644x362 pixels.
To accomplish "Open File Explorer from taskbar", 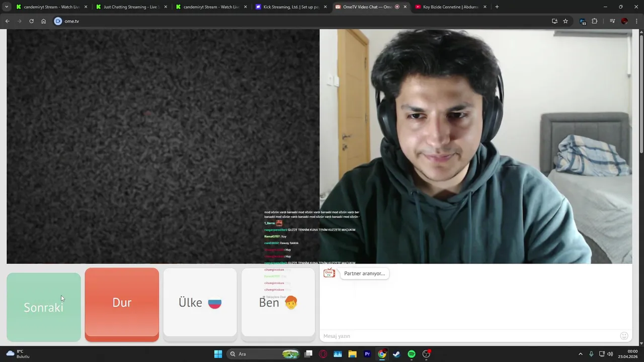I will [x=352, y=354].
